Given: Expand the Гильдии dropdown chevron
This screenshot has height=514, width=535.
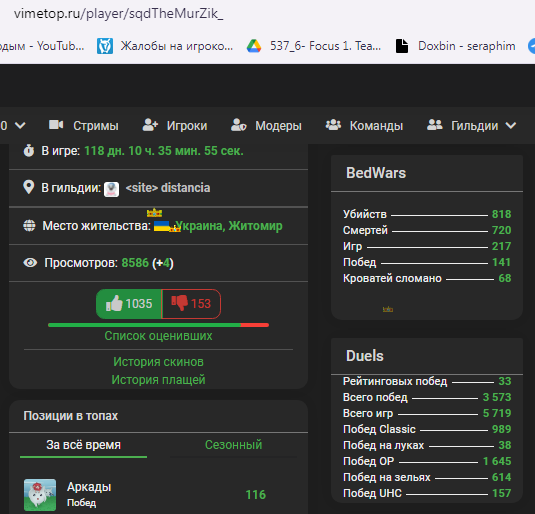Looking at the screenshot, I should click(x=510, y=126).
